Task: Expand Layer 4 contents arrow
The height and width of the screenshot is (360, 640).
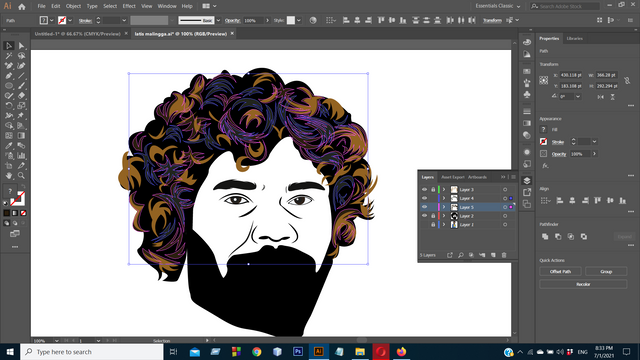Action: 444,198
